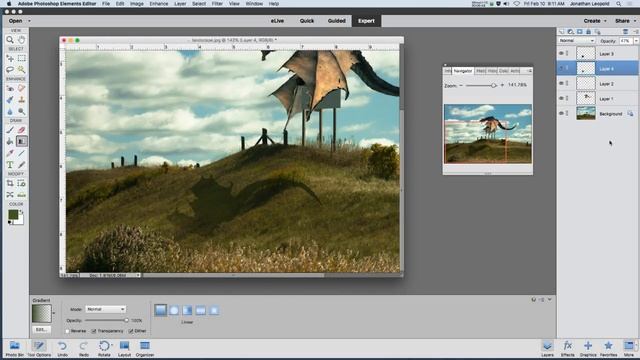Choose the Radial gradient type icon
The height and width of the screenshot is (360, 640).
pyautogui.click(x=174, y=310)
